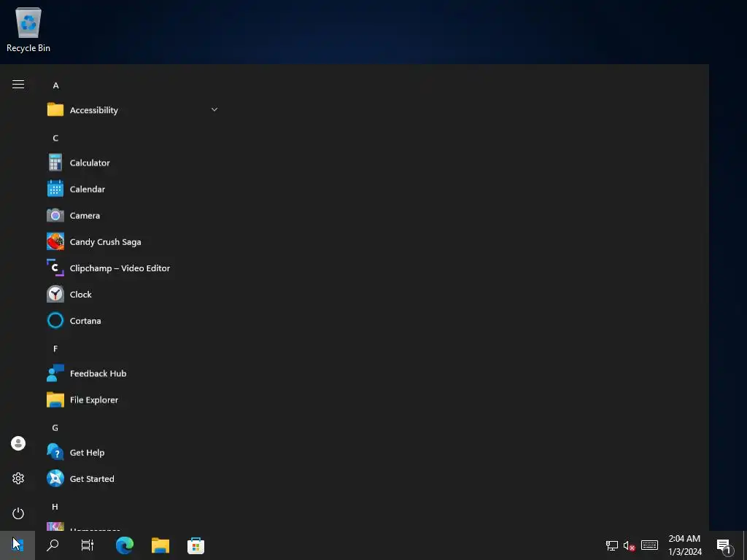Open the touch keyboard tray icon
Viewport: 747px width, 560px height.
tap(649, 545)
